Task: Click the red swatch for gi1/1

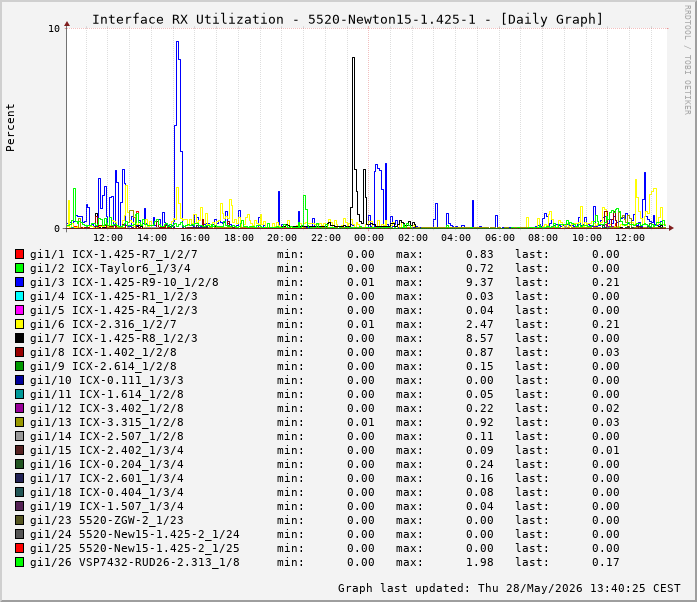Action: click(x=19, y=254)
